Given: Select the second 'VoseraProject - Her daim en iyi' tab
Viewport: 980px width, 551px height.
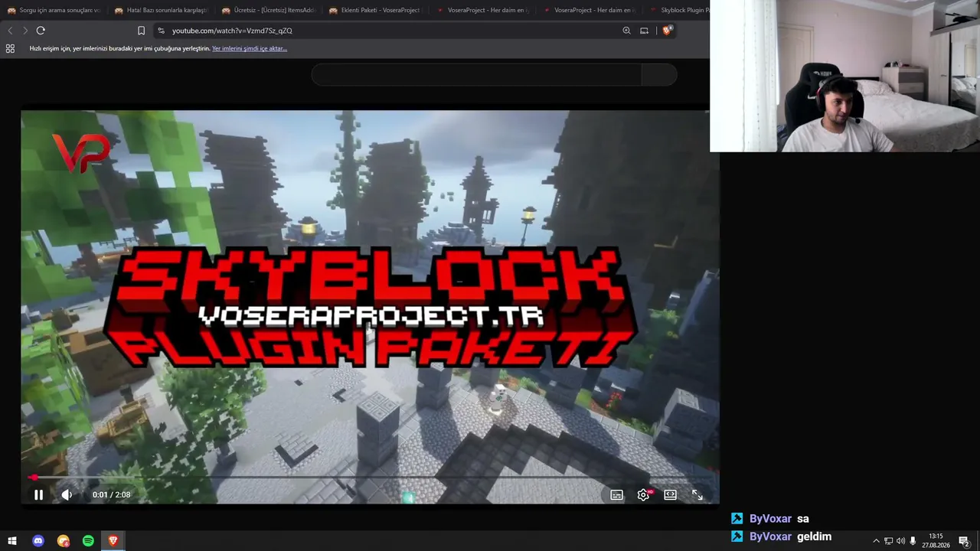Looking at the screenshot, I should click(590, 10).
